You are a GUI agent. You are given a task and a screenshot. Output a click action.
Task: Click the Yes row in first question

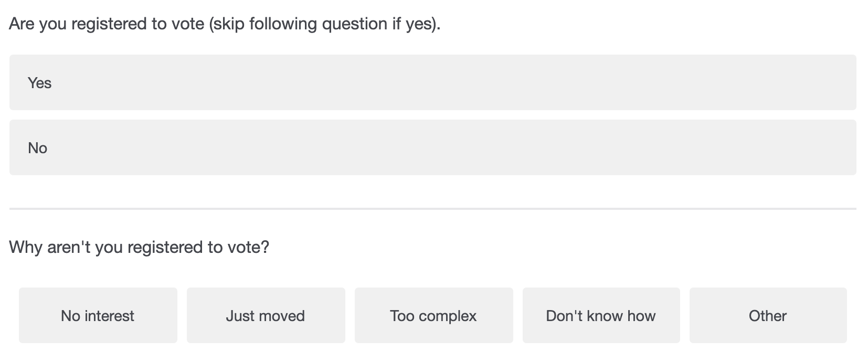(x=432, y=82)
